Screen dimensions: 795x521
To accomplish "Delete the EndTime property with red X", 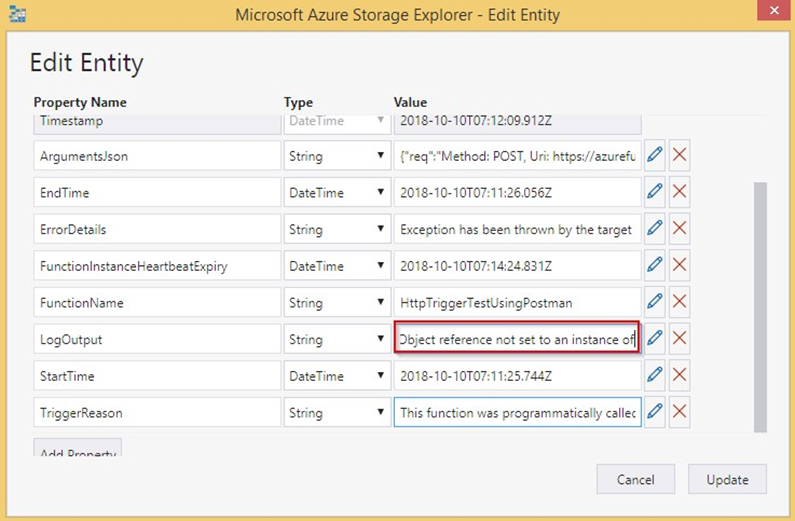I will point(680,193).
